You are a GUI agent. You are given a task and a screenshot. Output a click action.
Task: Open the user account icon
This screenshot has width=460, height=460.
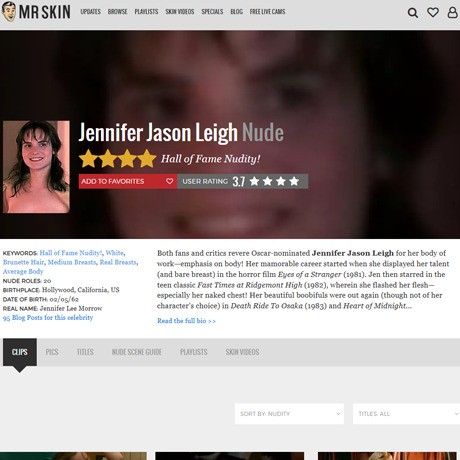coord(452,12)
